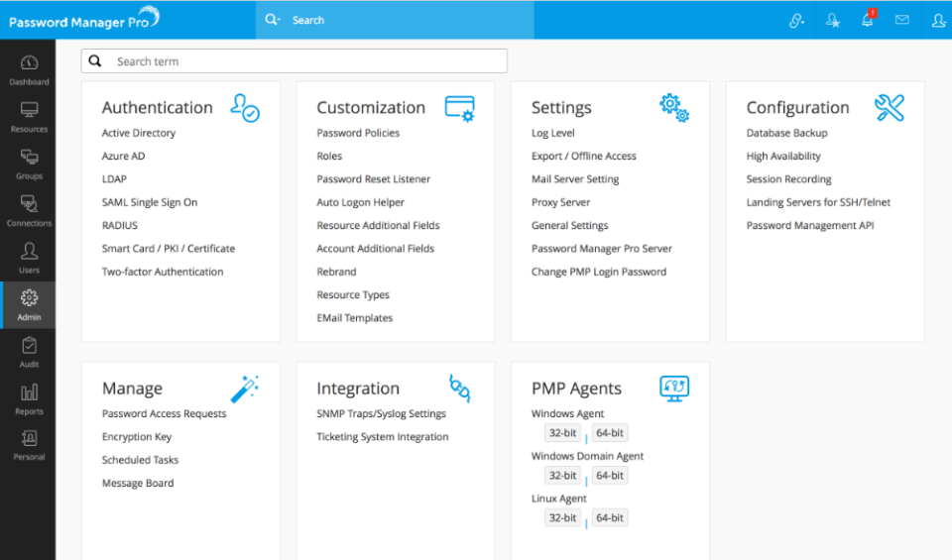Open Roles customization
The height and width of the screenshot is (560, 952).
tap(329, 156)
